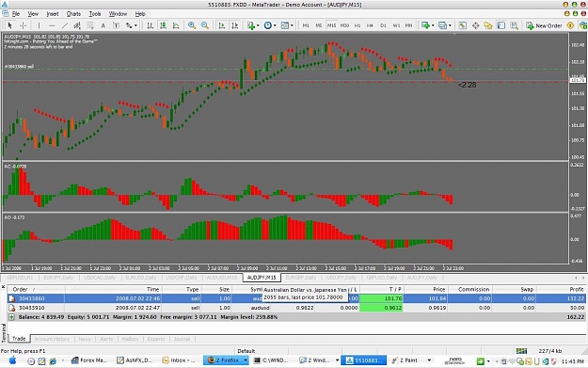The image size is (588, 368).
Task: Select the Cursor arrow tool
Action: [9, 25]
